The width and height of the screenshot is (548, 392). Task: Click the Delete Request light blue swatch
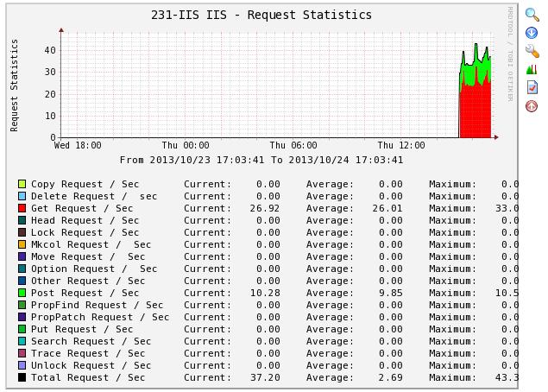click(x=22, y=196)
